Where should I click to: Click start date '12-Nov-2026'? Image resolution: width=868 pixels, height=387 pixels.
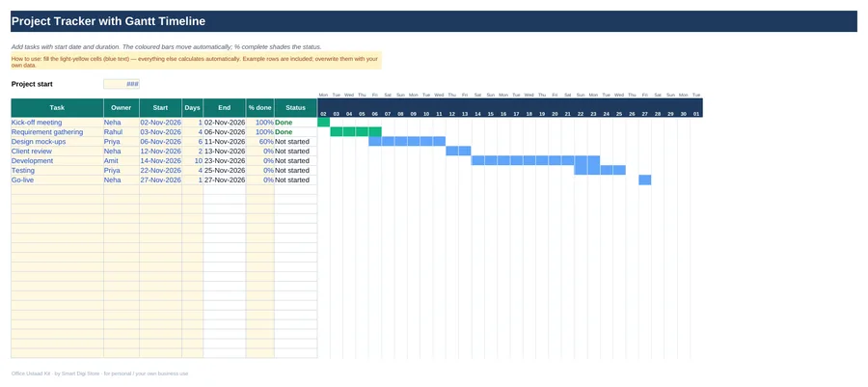click(x=160, y=152)
